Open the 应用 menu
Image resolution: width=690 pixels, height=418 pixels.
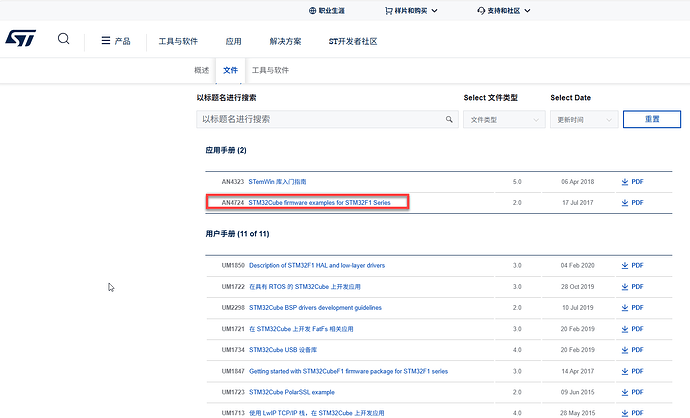click(233, 41)
